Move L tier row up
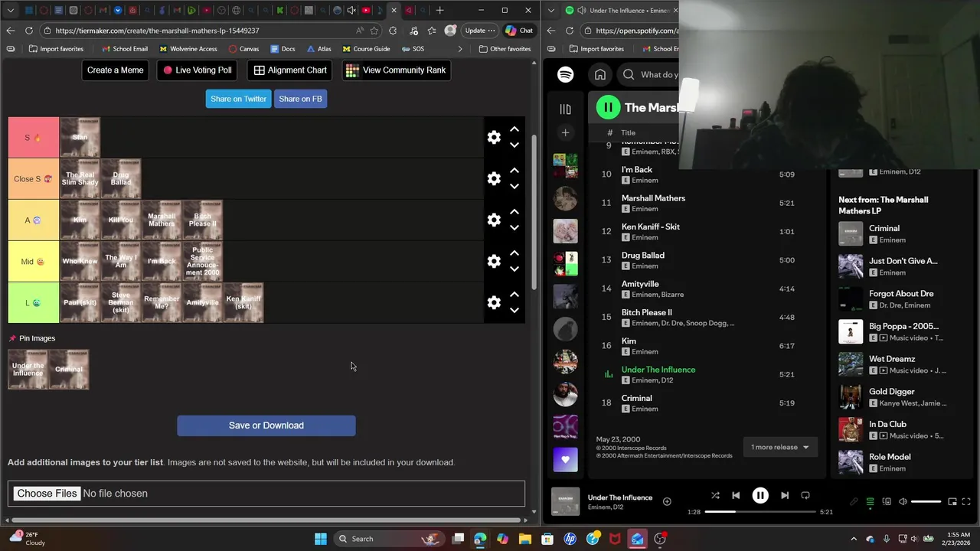 pyautogui.click(x=514, y=294)
